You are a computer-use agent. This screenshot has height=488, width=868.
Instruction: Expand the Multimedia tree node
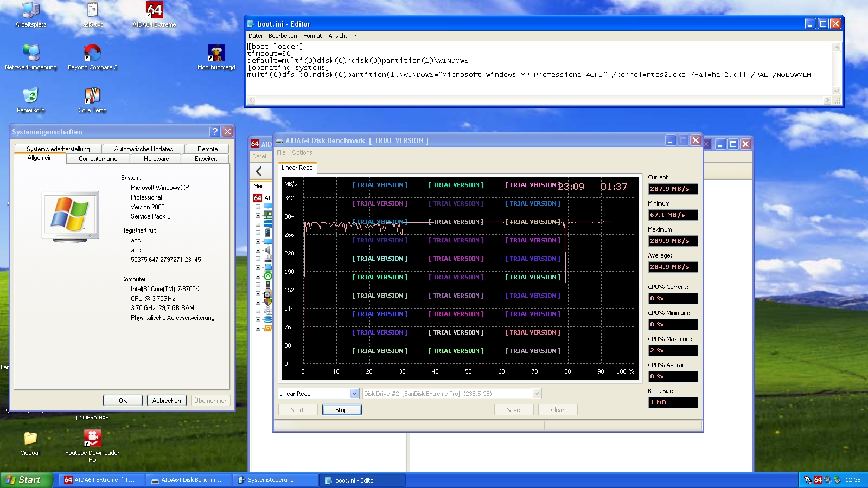(x=258, y=250)
